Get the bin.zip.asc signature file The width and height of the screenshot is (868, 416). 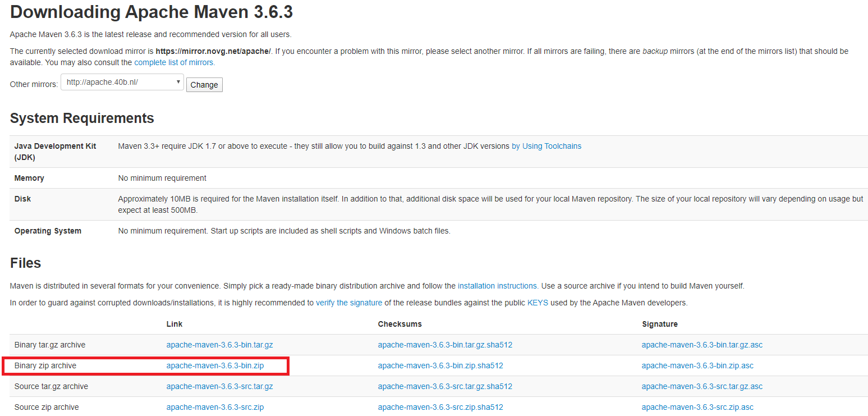click(x=697, y=365)
